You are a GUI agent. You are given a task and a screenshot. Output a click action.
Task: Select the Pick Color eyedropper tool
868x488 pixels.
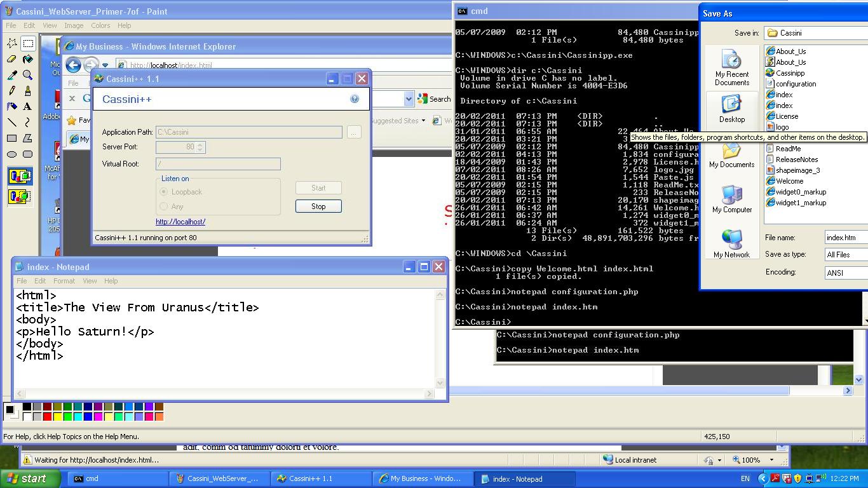click(x=11, y=75)
